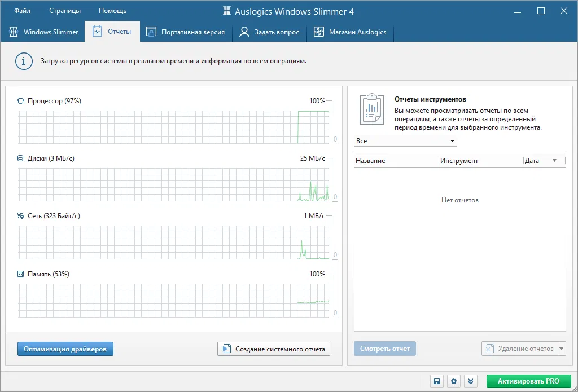
Task: Click the pulse icon on Отчеты tab
Action: click(97, 32)
